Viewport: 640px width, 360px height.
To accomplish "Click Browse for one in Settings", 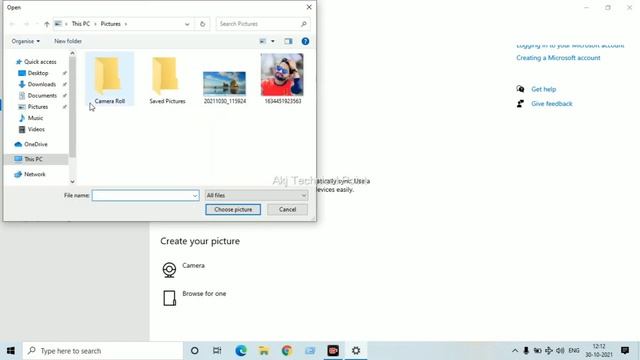I will click(194, 297).
